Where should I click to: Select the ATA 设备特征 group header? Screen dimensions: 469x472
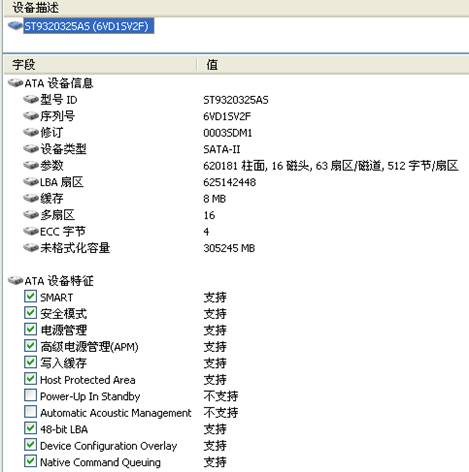pos(59,281)
